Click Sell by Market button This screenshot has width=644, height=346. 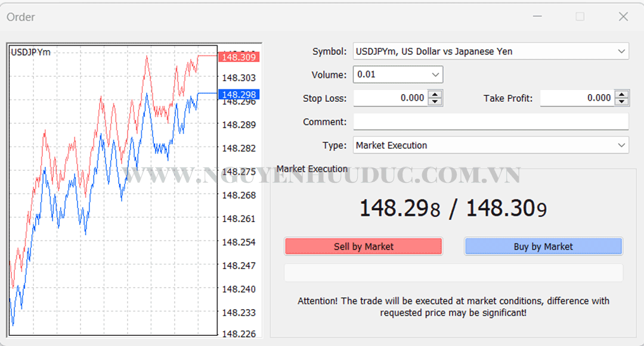tap(364, 247)
